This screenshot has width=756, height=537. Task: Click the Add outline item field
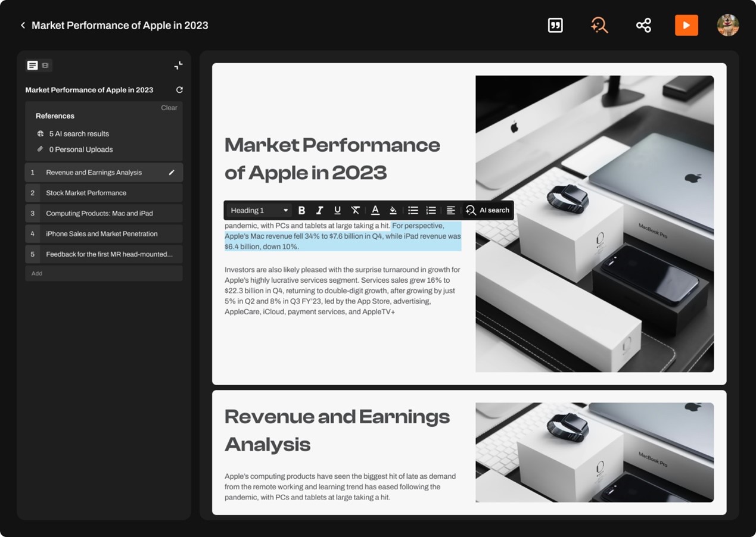(104, 273)
